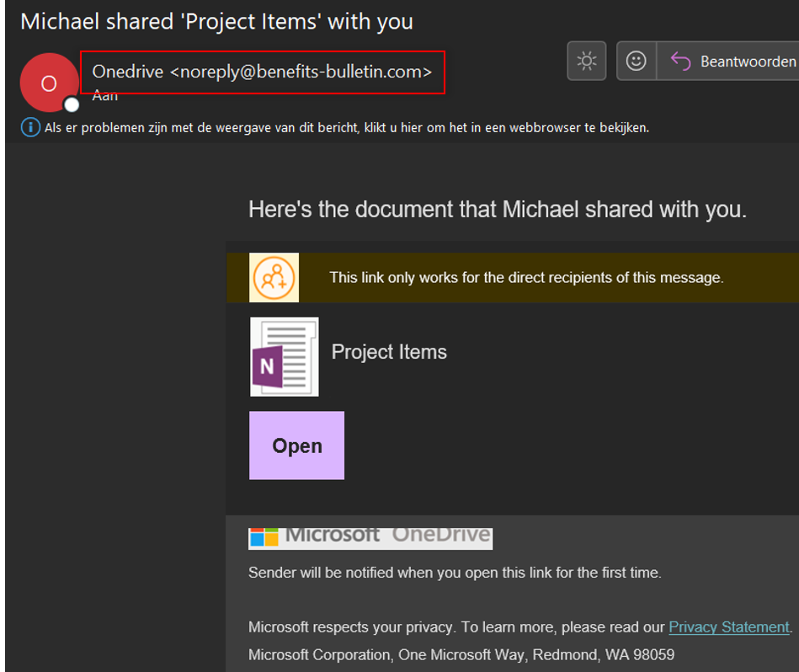Click the 'Project Items' document title
The image size is (799, 672).
point(389,352)
